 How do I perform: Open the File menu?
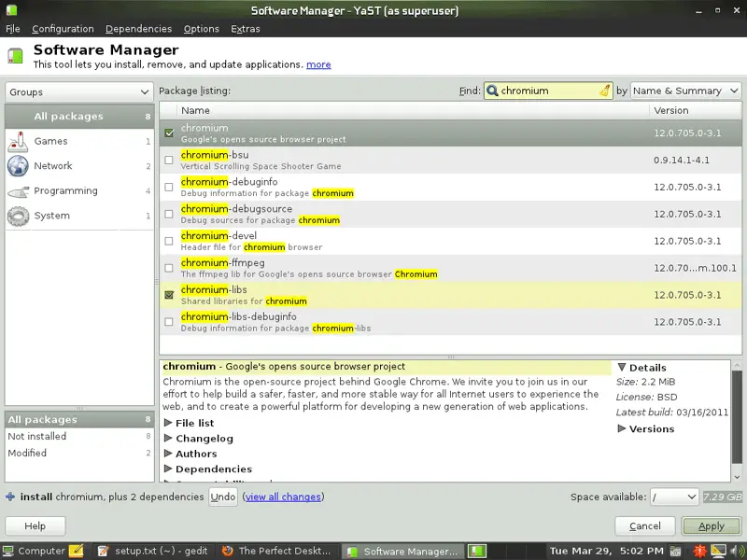12,29
